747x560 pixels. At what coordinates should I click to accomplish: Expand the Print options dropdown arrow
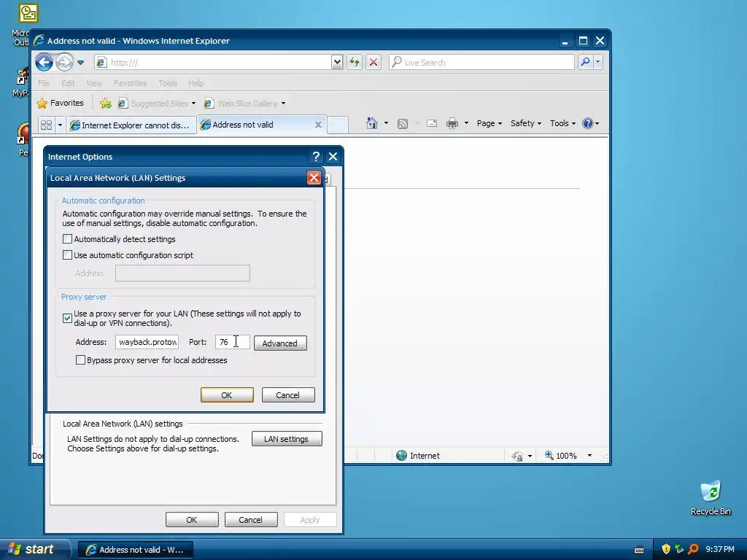click(466, 123)
